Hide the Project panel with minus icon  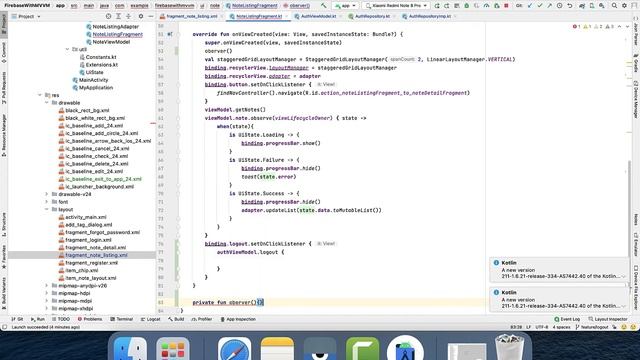(x=151, y=16)
